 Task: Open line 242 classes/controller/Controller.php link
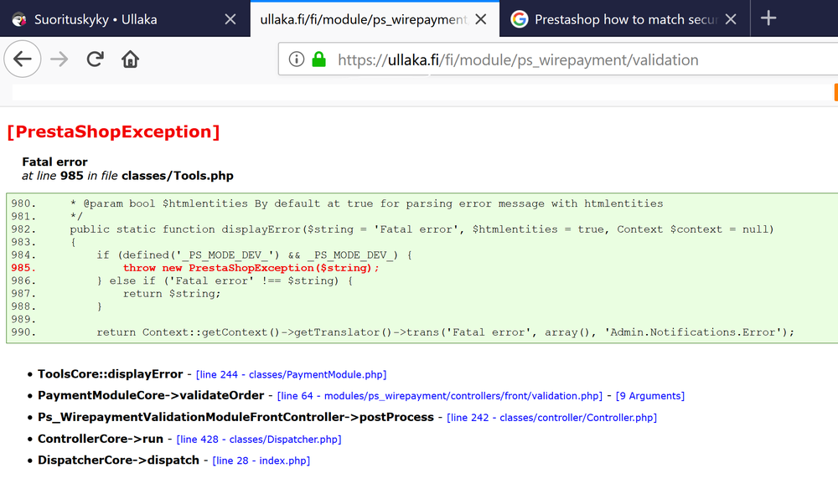(x=551, y=418)
